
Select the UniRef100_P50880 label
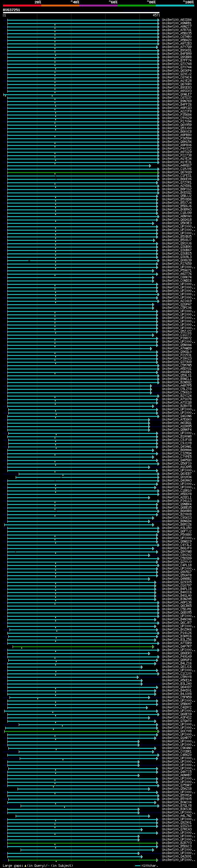click(176, 535)
